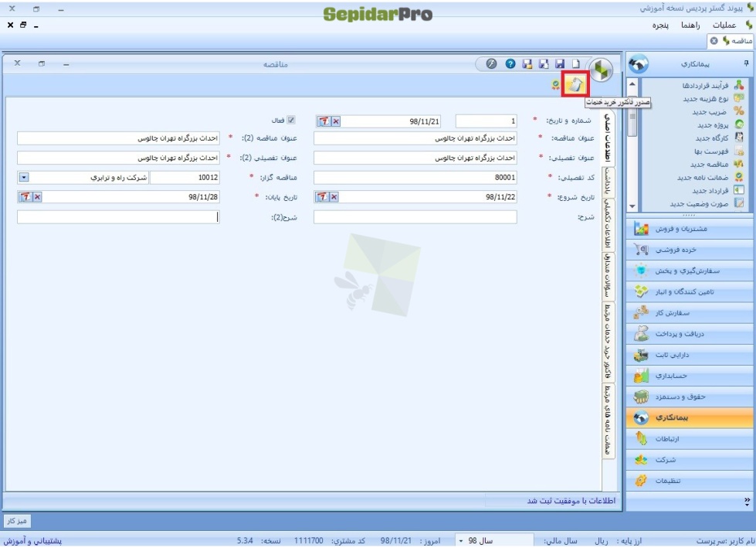Open the پنجره menu

(x=660, y=25)
